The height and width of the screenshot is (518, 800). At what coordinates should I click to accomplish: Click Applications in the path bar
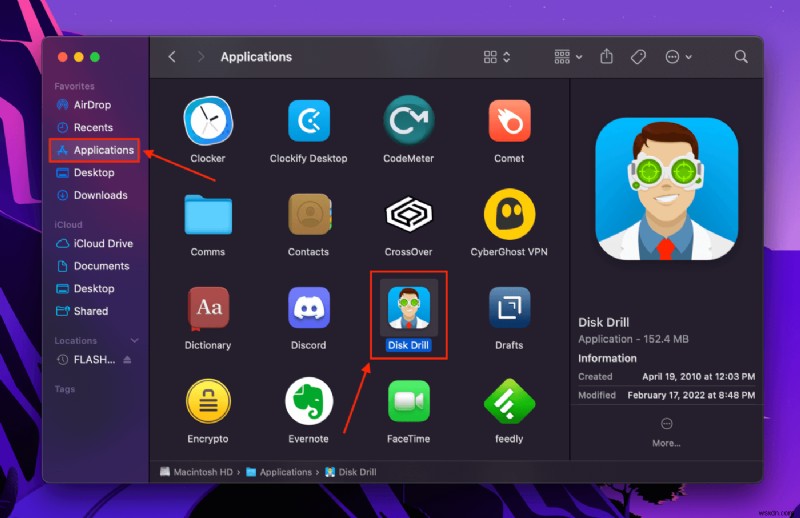pyautogui.click(x=280, y=472)
